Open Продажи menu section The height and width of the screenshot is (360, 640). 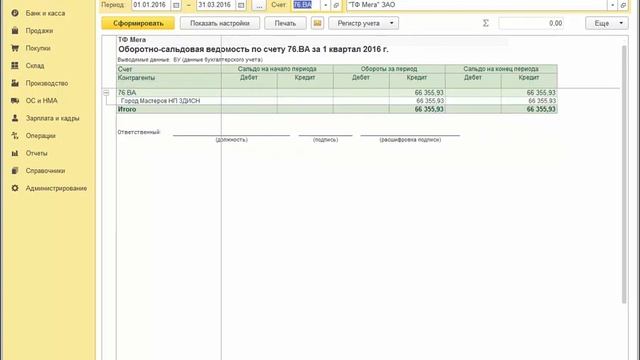pos(39,31)
